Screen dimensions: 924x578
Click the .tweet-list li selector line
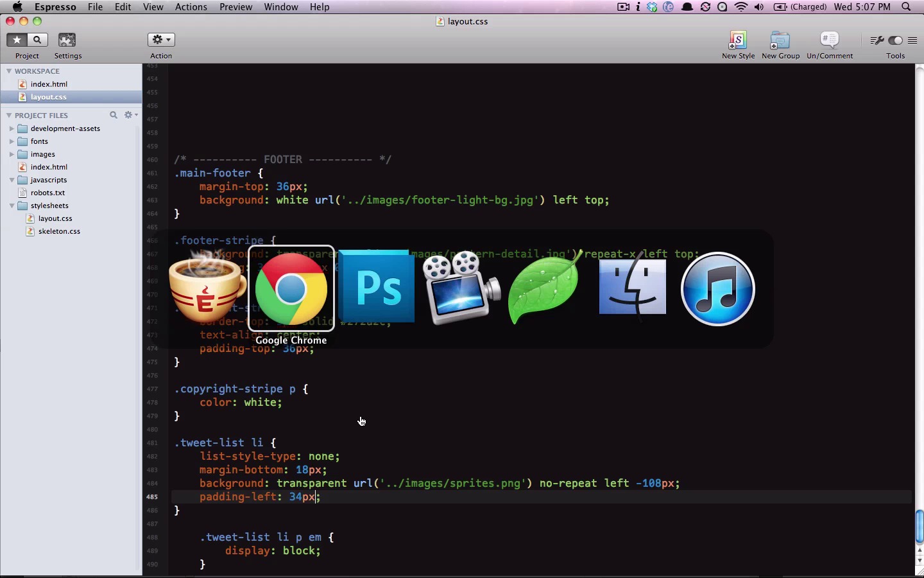(x=225, y=442)
